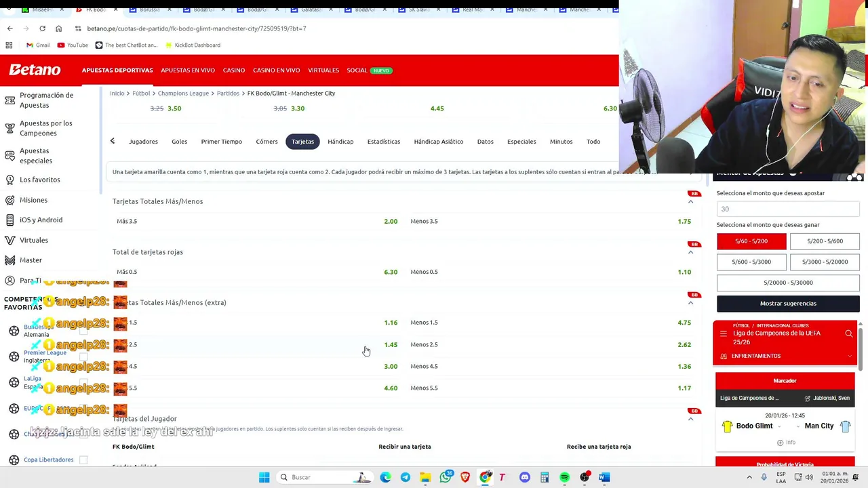The width and height of the screenshot is (868, 488).
Task: Switch to the Córners tab
Action: pos(267,142)
